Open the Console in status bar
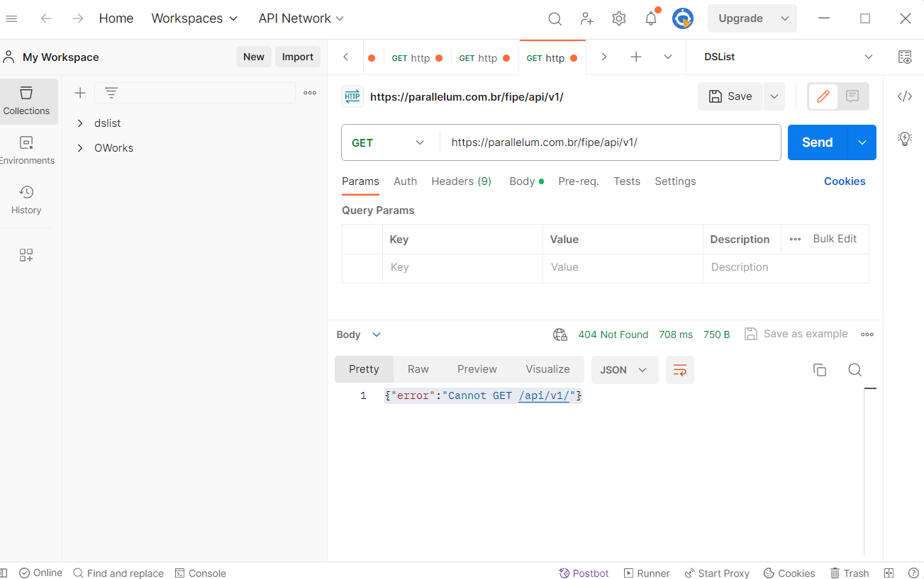This screenshot has width=924, height=579. coord(201,573)
